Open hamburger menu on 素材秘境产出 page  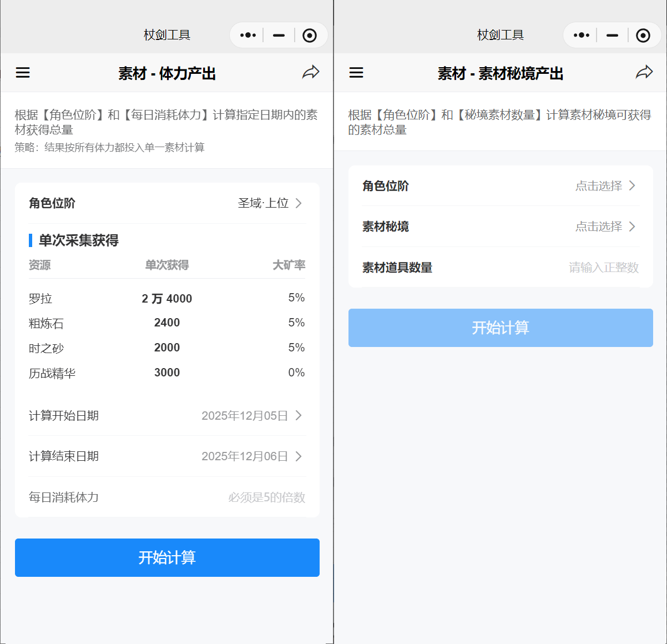click(356, 73)
